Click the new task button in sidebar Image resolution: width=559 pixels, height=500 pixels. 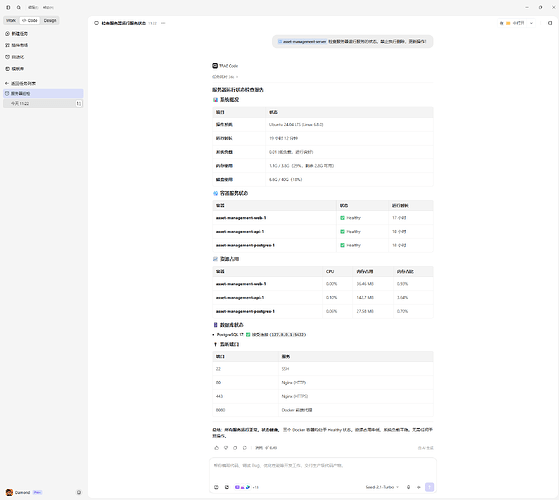16,33
